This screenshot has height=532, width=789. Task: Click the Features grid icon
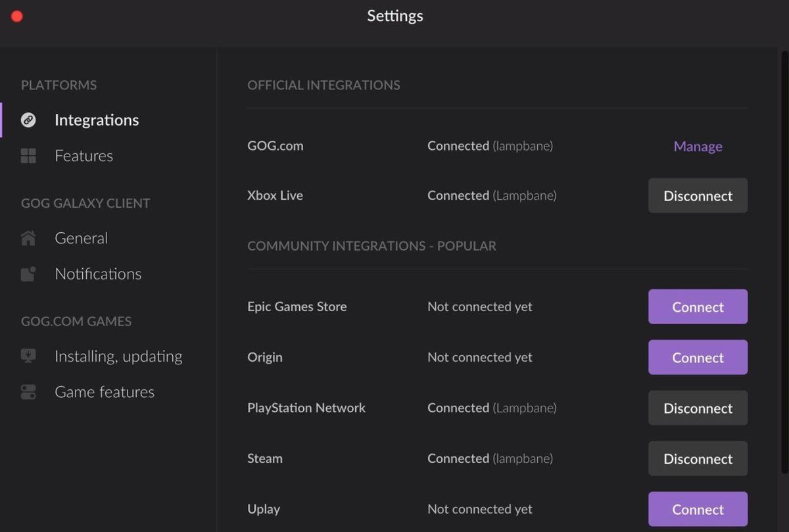click(x=28, y=156)
